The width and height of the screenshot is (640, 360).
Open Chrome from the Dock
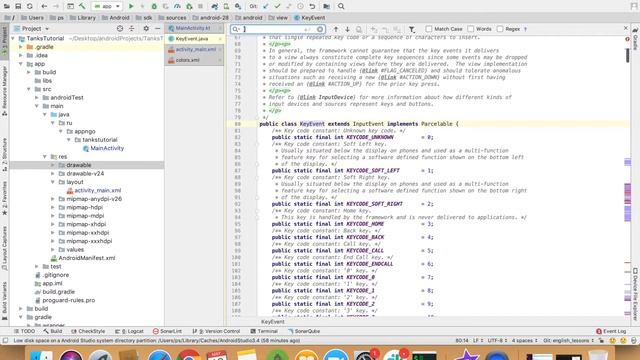pos(189,355)
